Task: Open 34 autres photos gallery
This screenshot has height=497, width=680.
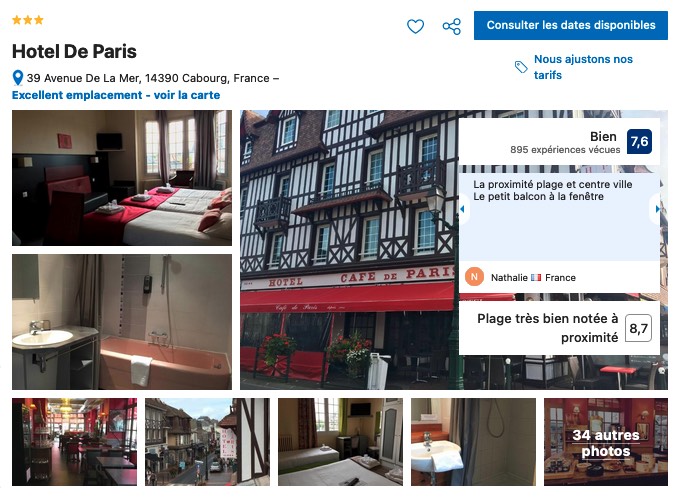Action: click(x=606, y=442)
